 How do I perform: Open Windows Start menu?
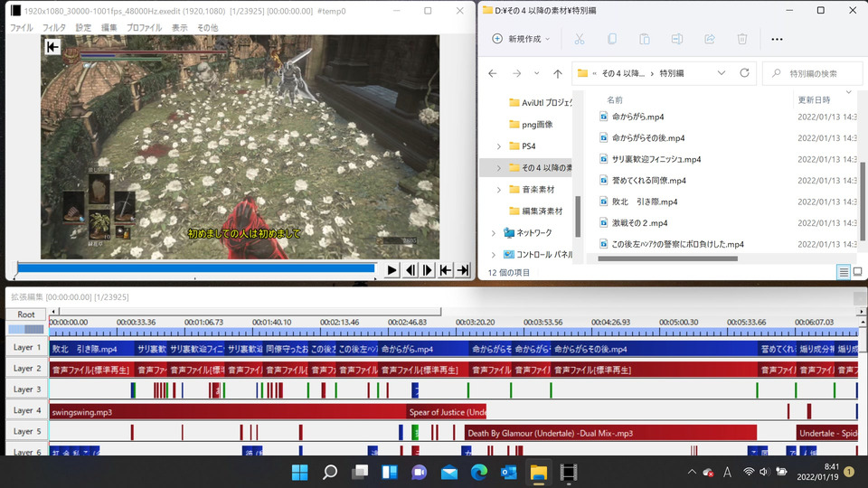point(299,473)
